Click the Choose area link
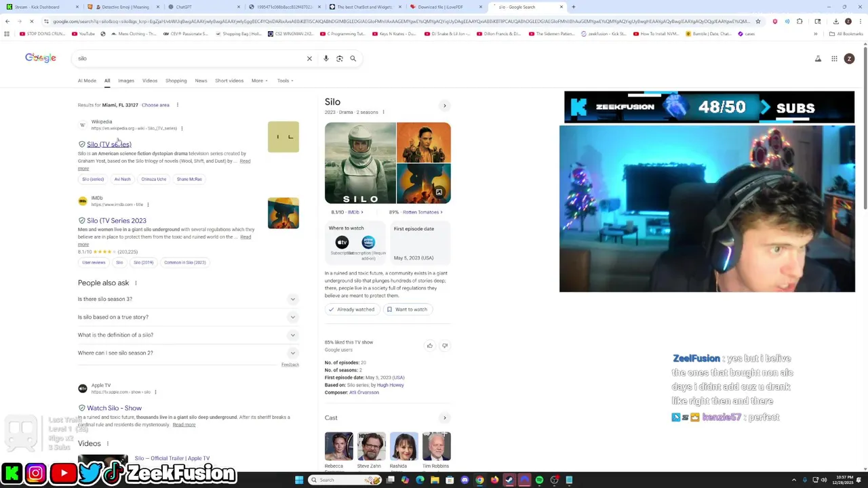This screenshot has width=868, height=488. (155, 105)
